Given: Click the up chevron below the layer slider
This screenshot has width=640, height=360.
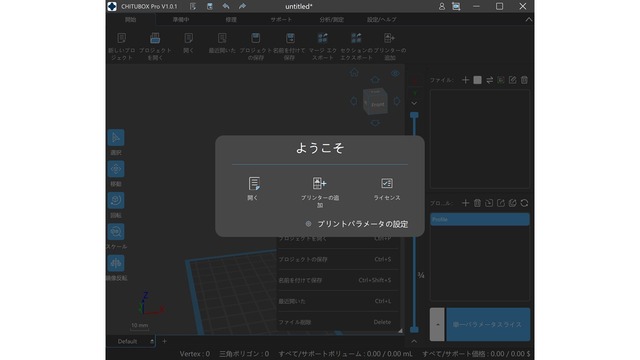Looking at the screenshot, I should click(414, 341).
